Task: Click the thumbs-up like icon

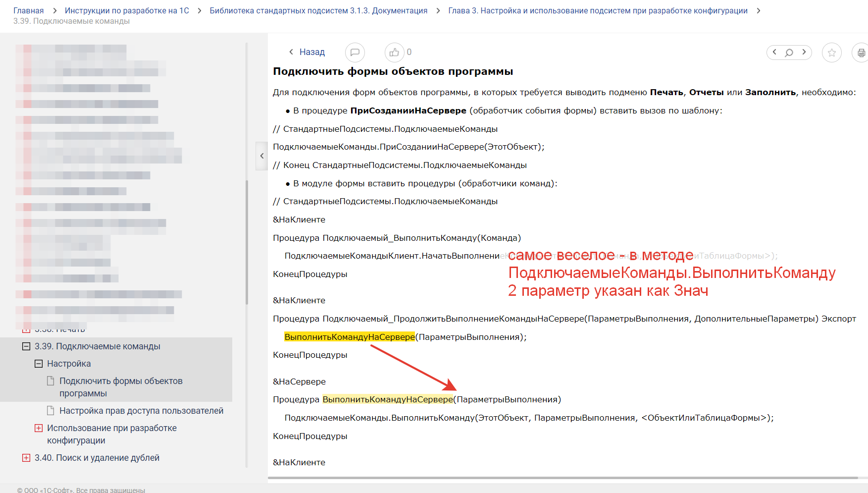Action: pos(394,52)
